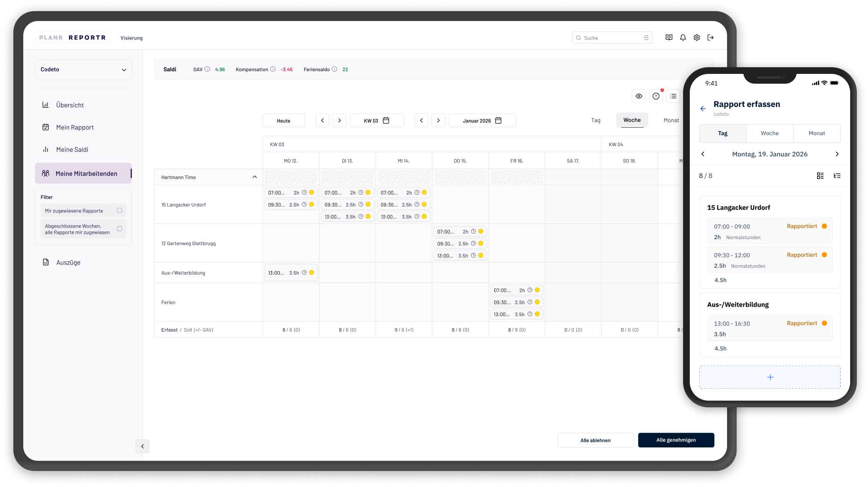The height and width of the screenshot is (487, 868).
Task: Click the logout icon
Action: click(x=711, y=38)
